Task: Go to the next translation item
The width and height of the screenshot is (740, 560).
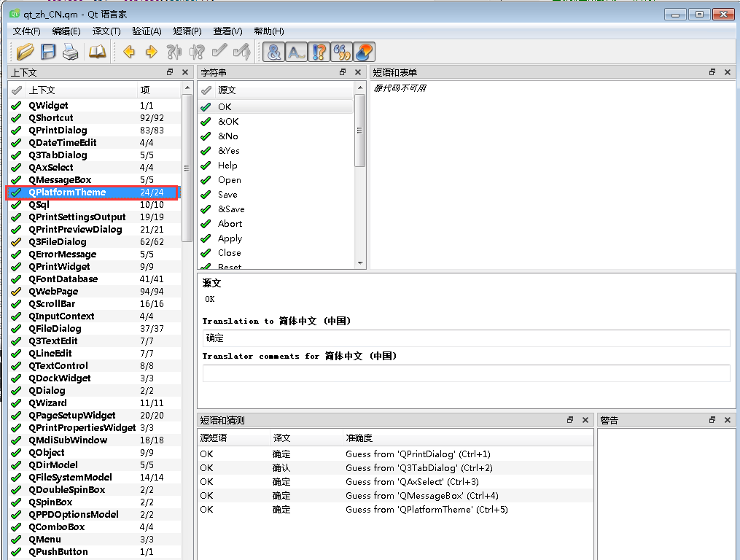Action: tap(150, 52)
